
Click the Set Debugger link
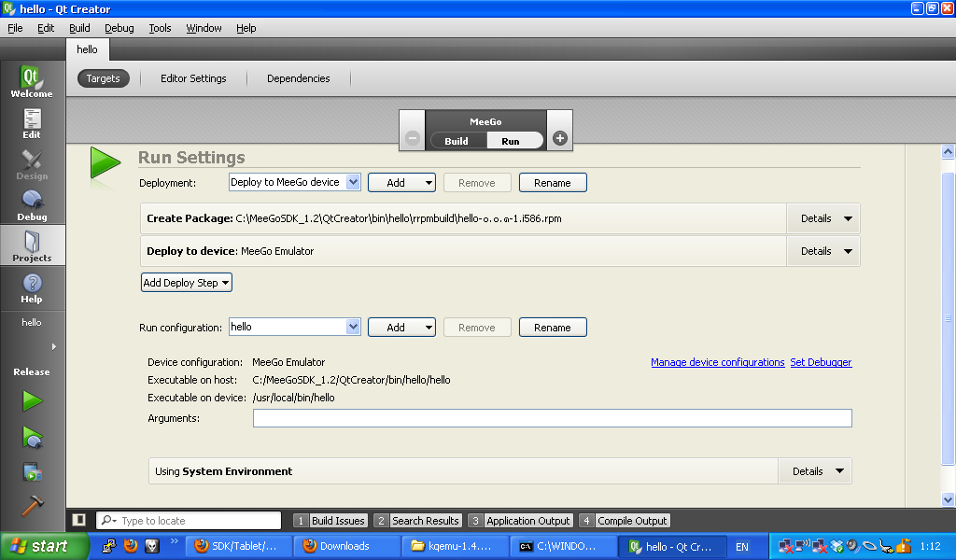pos(821,362)
